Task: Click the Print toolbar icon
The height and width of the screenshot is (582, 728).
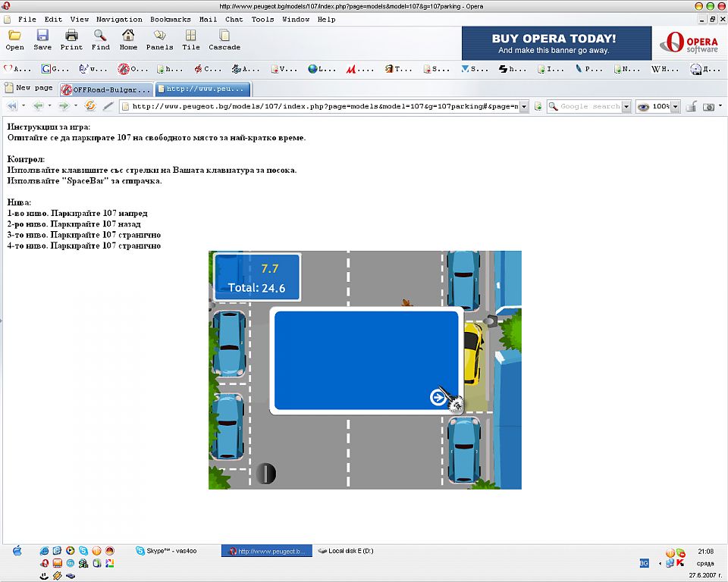Action: pyautogui.click(x=71, y=39)
